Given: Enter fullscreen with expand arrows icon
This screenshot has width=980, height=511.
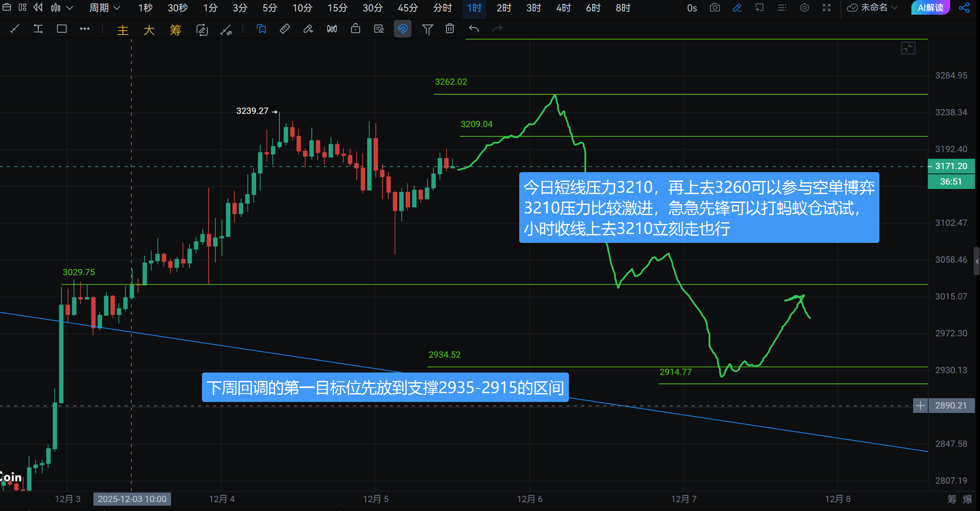Looking at the screenshot, I should (x=826, y=8).
